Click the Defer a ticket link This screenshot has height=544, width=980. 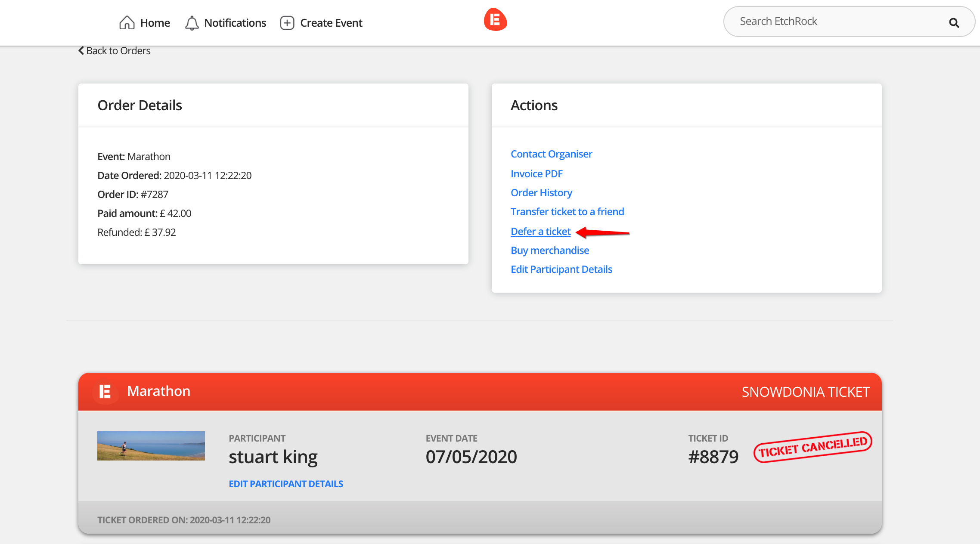pyautogui.click(x=540, y=232)
